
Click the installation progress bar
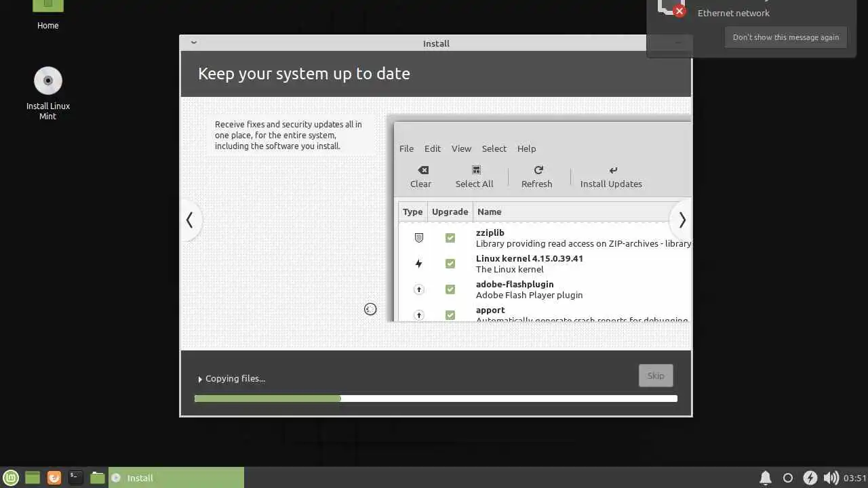(x=436, y=399)
